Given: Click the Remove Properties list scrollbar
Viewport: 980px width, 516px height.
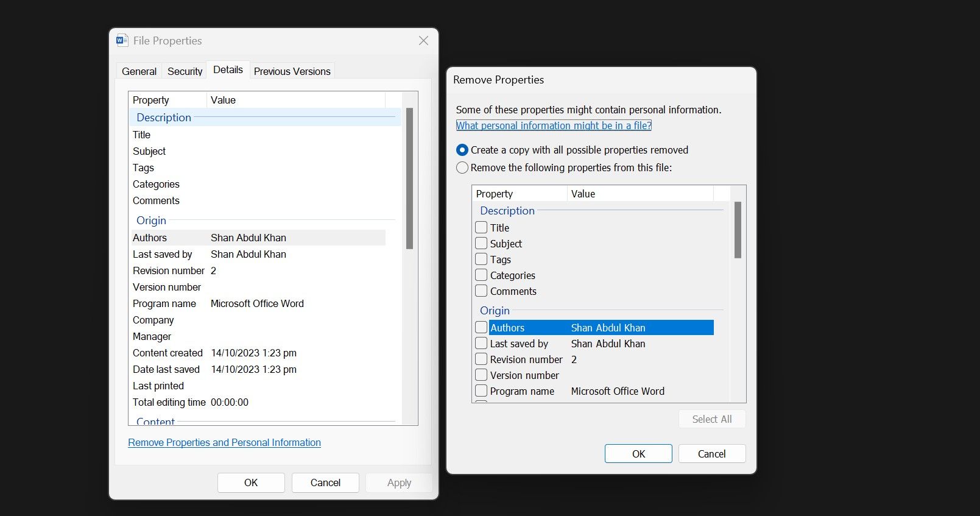Looking at the screenshot, I should click(x=738, y=230).
